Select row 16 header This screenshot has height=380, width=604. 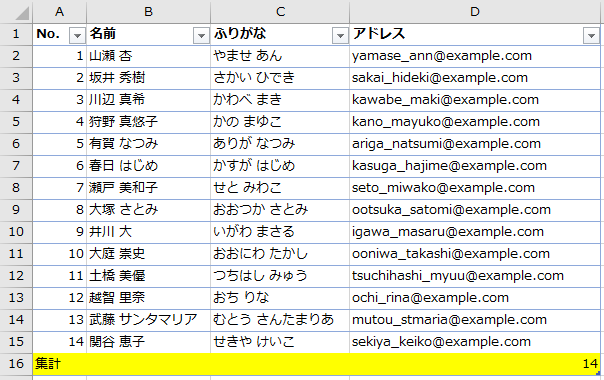[x=16, y=364]
